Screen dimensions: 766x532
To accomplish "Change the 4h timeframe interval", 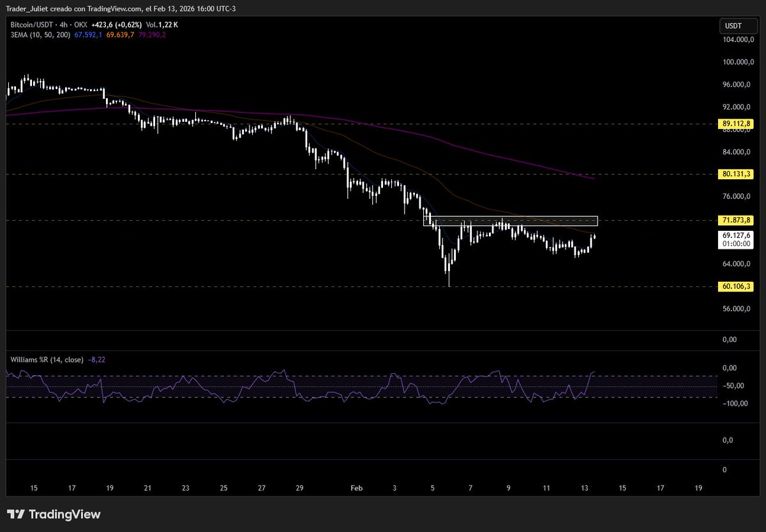I will pyautogui.click(x=64, y=26).
